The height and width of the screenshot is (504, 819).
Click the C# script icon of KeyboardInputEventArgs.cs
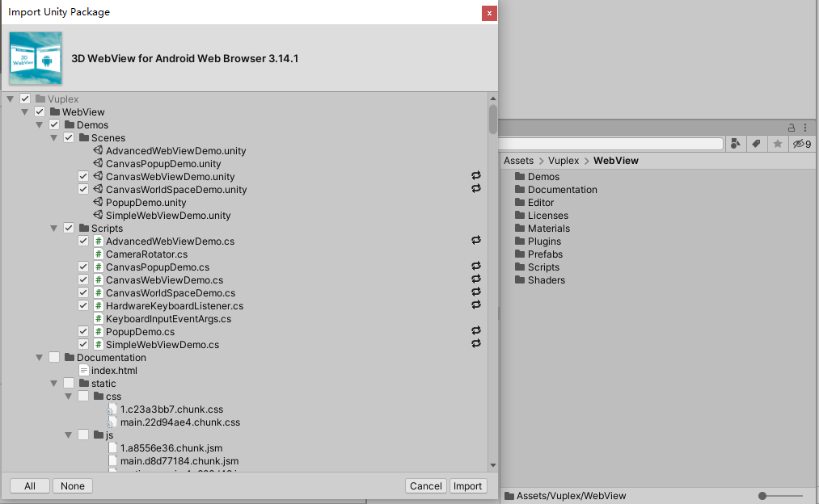tap(98, 319)
